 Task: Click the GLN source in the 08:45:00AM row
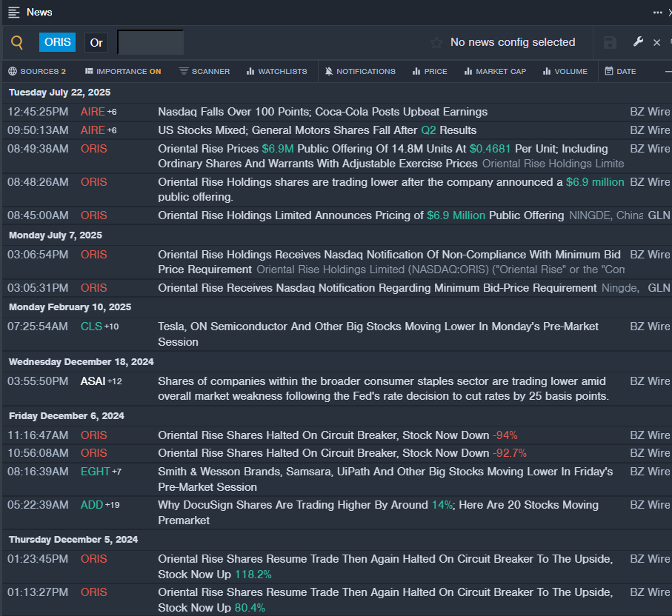coord(659,215)
